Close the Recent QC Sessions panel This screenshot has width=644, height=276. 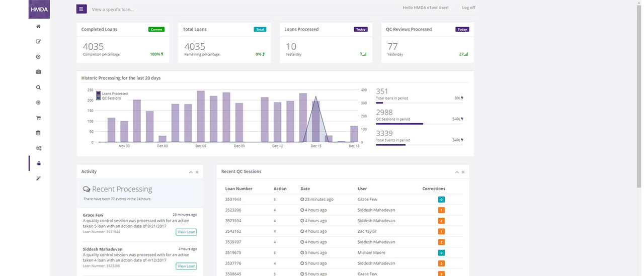click(464, 172)
